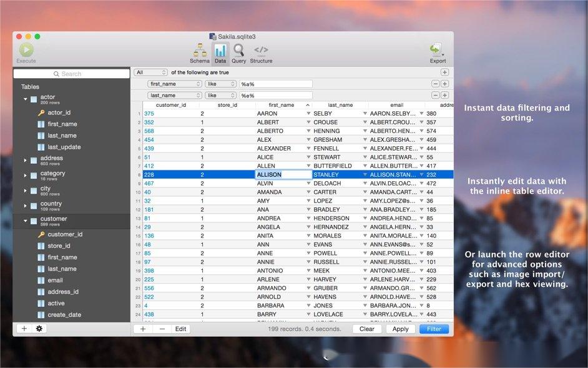
Task: Remove the last_name filter rule
Action: (435, 96)
